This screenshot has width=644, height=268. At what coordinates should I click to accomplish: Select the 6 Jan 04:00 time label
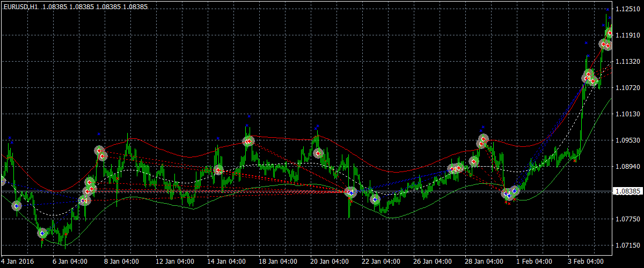70,262
